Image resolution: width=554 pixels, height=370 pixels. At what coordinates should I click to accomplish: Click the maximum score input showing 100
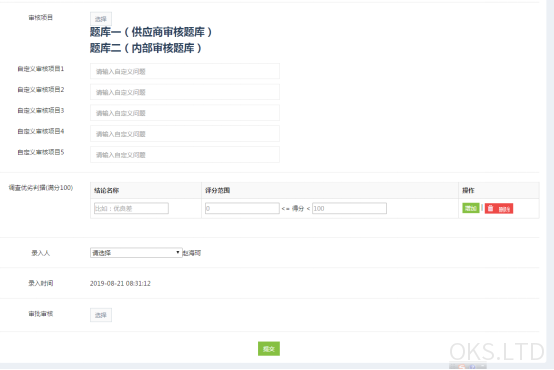[x=349, y=209]
